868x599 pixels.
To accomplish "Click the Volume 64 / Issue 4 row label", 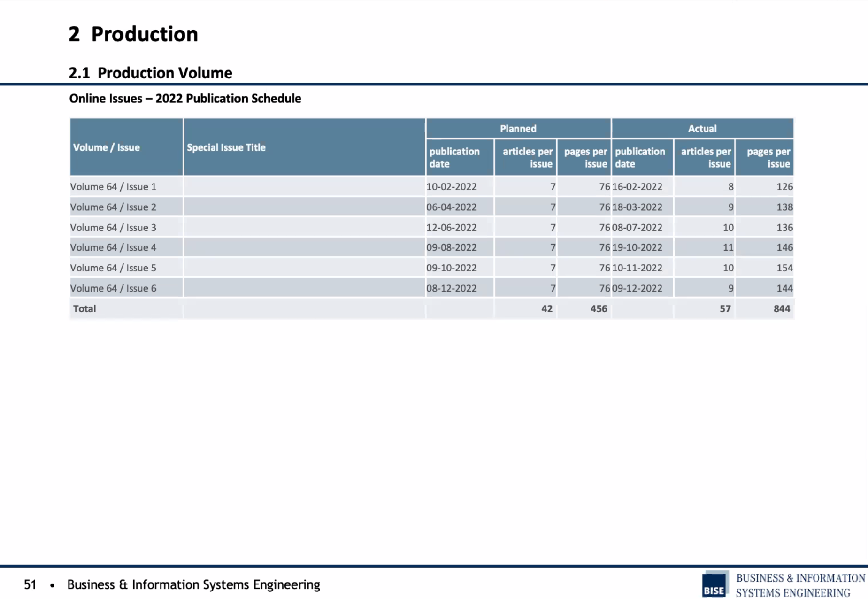I will pos(113,247).
